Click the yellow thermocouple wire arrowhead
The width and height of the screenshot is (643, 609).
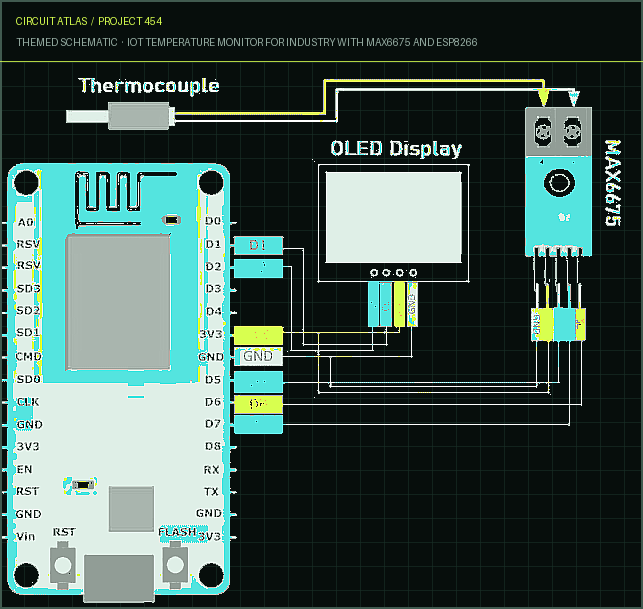point(543,99)
